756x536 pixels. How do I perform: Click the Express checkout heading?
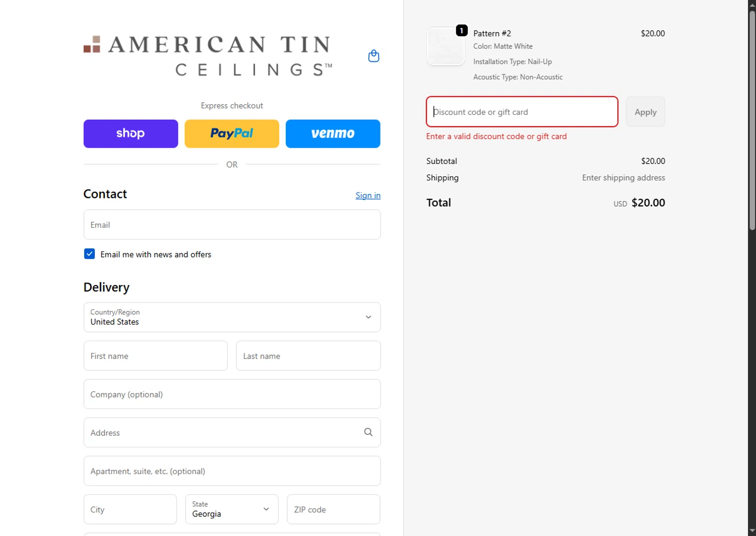[x=232, y=106]
